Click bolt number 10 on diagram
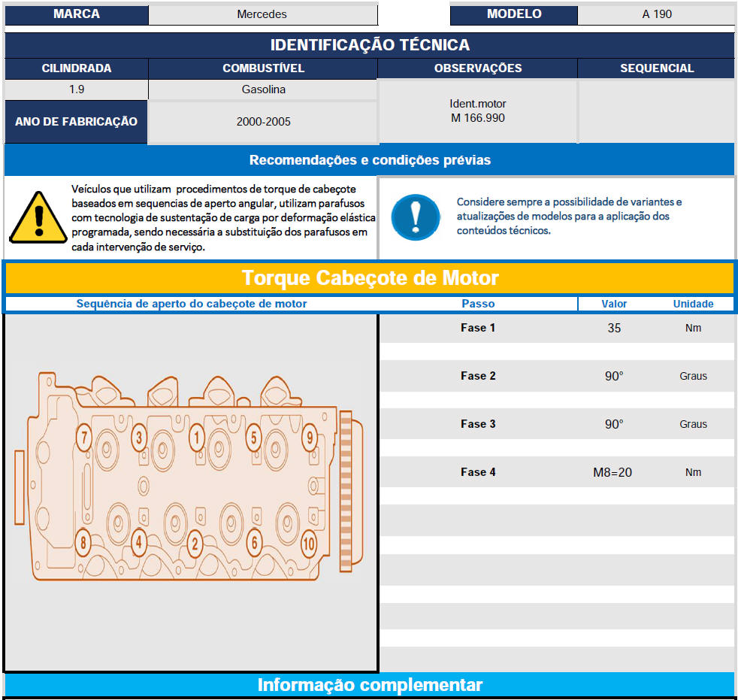Viewport: 738px width, 700px height. click(308, 543)
